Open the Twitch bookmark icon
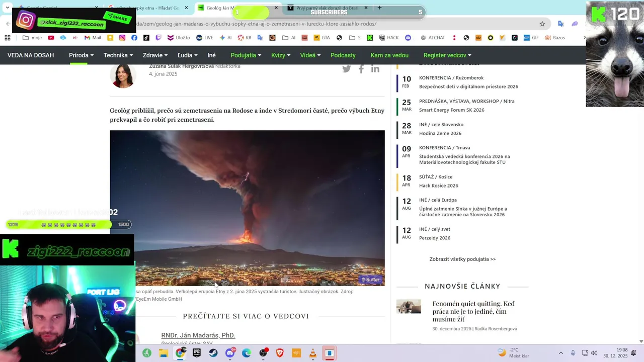This screenshot has height=362, width=644. point(158,38)
